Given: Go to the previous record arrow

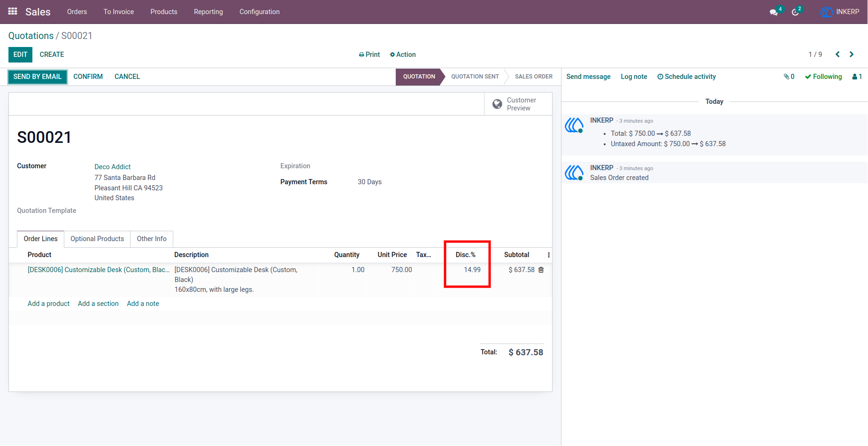Looking at the screenshot, I should point(837,55).
